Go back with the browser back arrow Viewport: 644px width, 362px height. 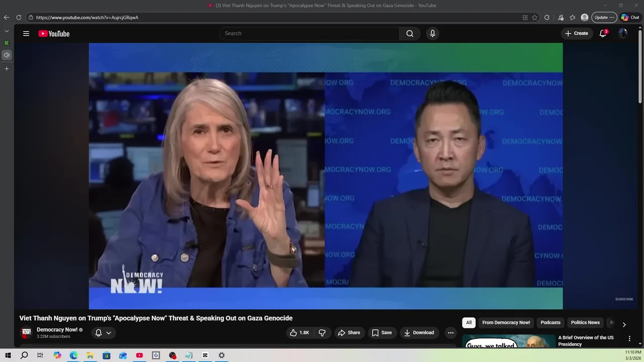coord(7,17)
